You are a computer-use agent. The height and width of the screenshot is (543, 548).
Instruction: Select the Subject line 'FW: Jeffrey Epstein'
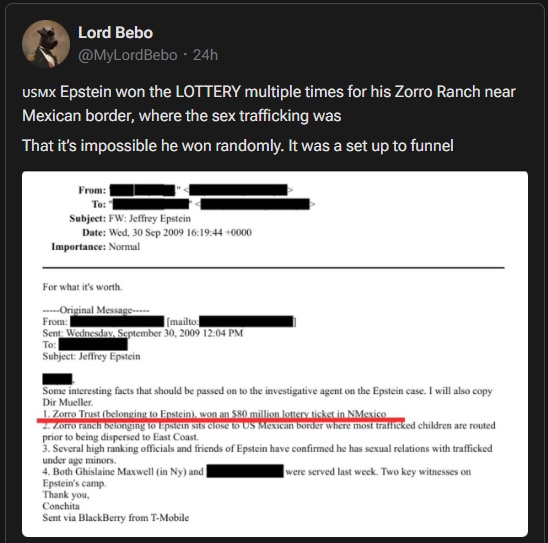click(130, 218)
